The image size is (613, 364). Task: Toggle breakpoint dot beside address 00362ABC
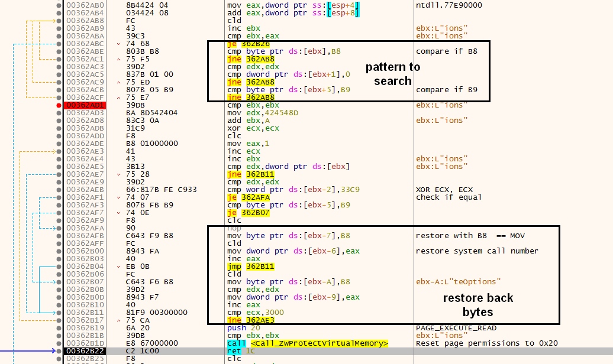coord(59,44)
